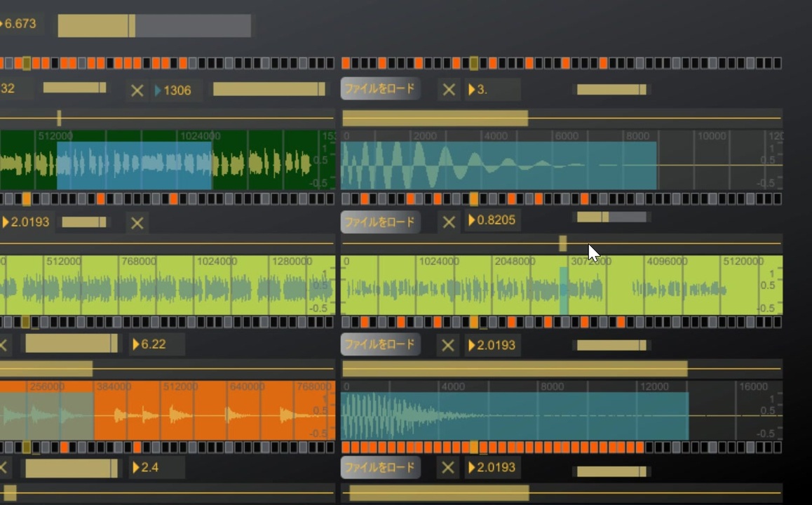
Task: Click the slider right of the 1306 number box
Action: (269, 89)
